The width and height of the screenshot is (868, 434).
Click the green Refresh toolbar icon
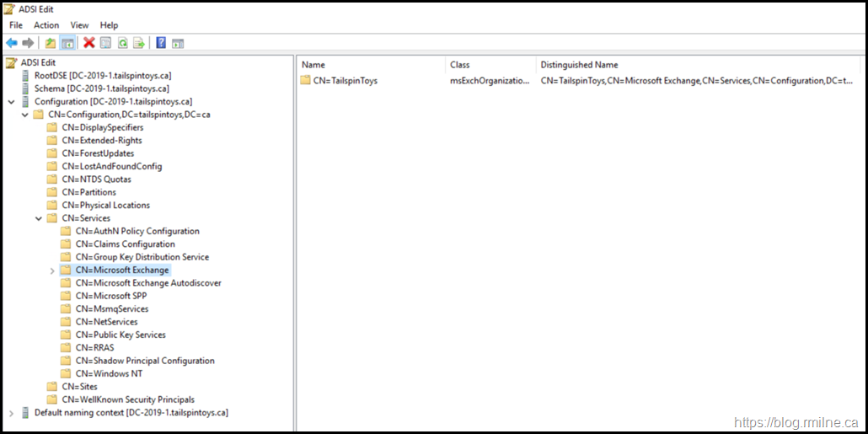122,43
